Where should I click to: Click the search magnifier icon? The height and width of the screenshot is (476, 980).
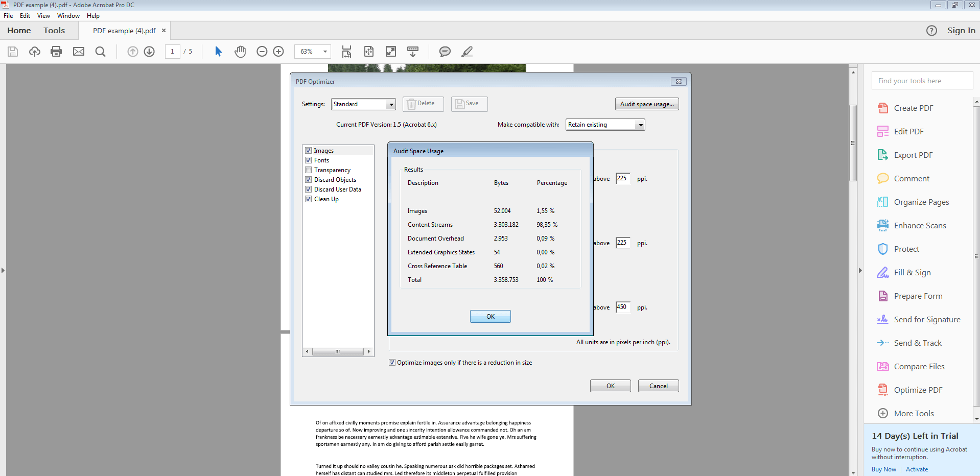coord(101,52)
